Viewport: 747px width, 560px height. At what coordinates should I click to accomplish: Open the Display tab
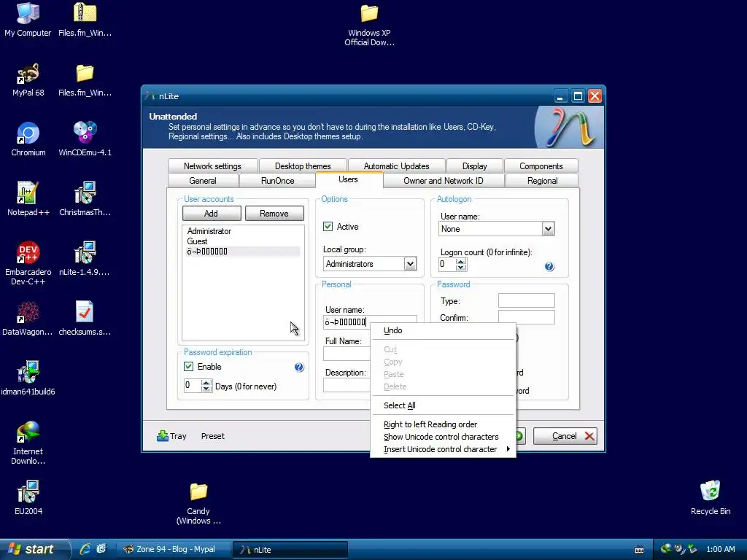[x=474, y=166]
